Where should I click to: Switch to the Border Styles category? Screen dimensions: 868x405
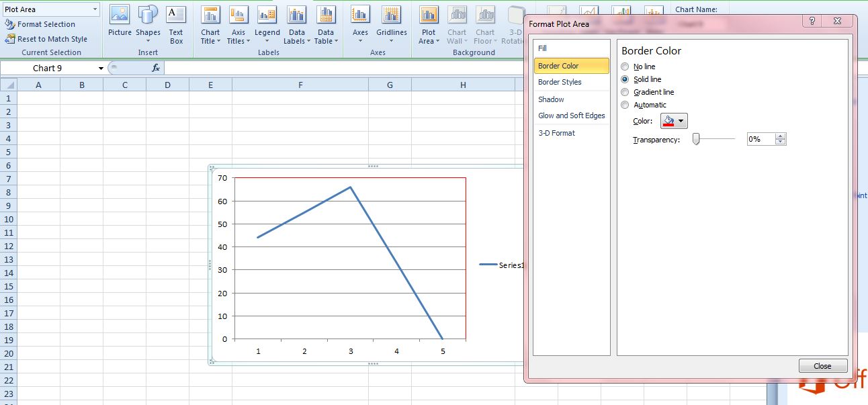pos(558,82)
